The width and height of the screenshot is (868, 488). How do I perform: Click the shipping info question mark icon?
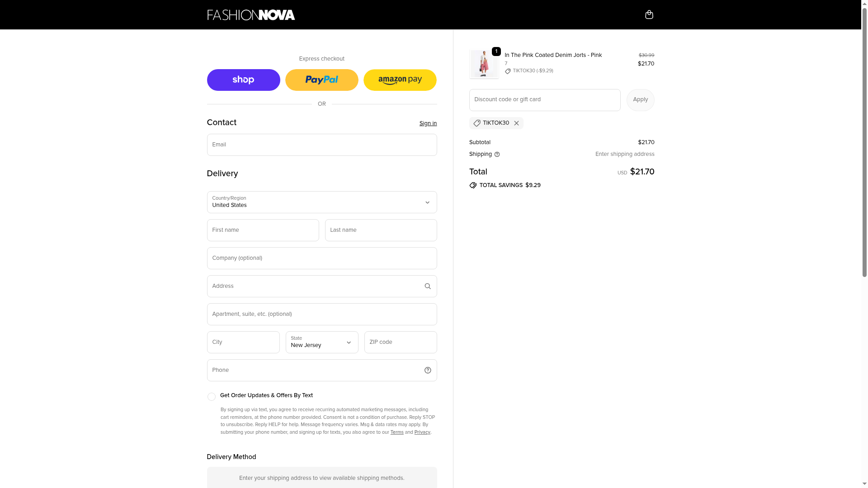497,155
